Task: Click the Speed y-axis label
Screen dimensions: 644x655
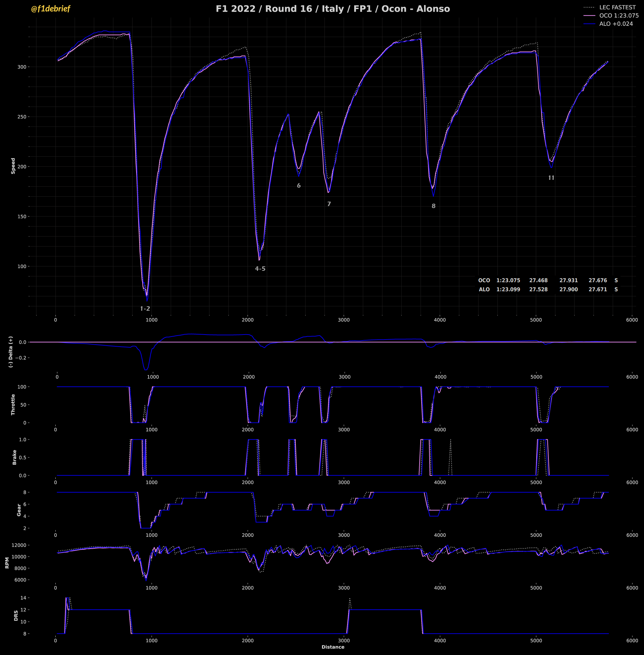Action: [x=13, y=166]
